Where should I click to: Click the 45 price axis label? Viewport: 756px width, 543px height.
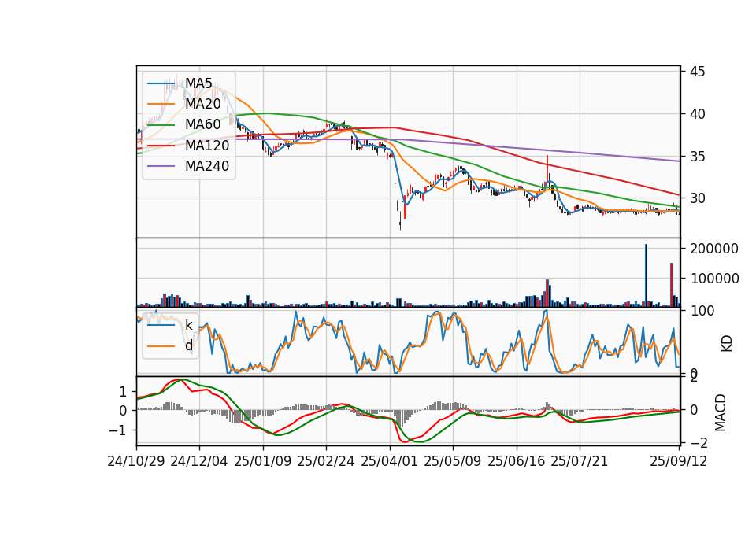[x=697, y=72]
